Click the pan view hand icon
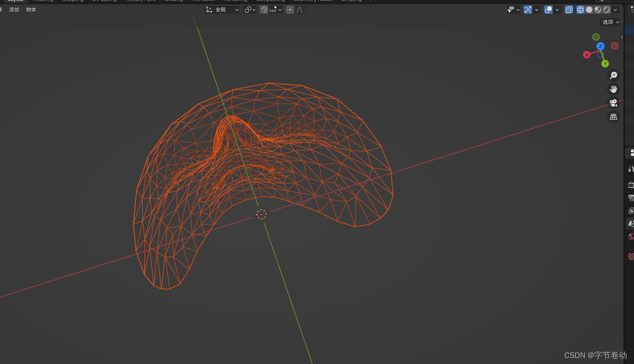This screenshot has height=364, width=634. click(613, 89)
